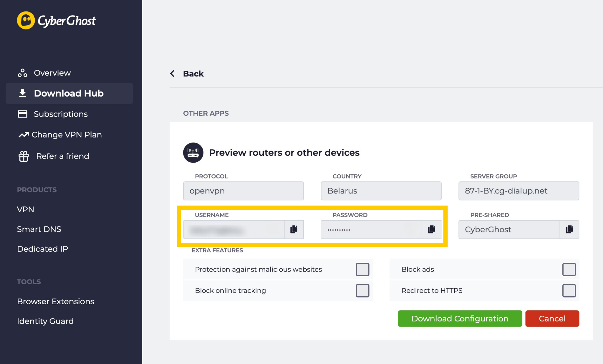Viewport: 603px width, 364px height.
Task: Click the Preview routers or other devices heading
Action: tap(284, 153)
